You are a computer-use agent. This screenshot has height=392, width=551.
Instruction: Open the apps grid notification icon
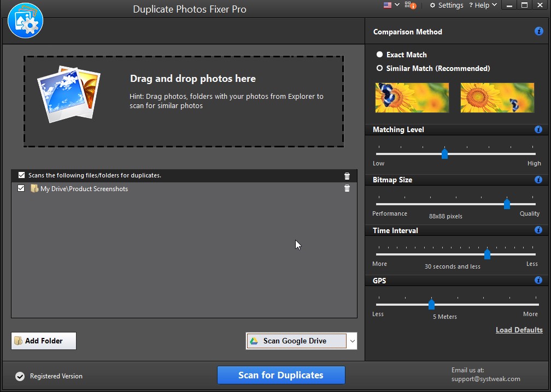tap(410, 5)
